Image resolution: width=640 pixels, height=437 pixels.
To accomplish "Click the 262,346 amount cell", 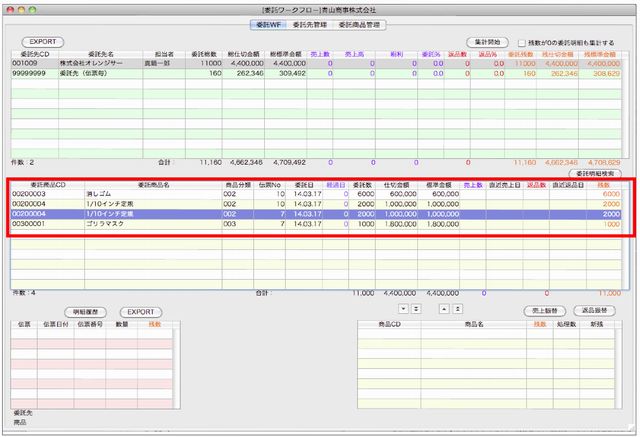I will 243,73.
